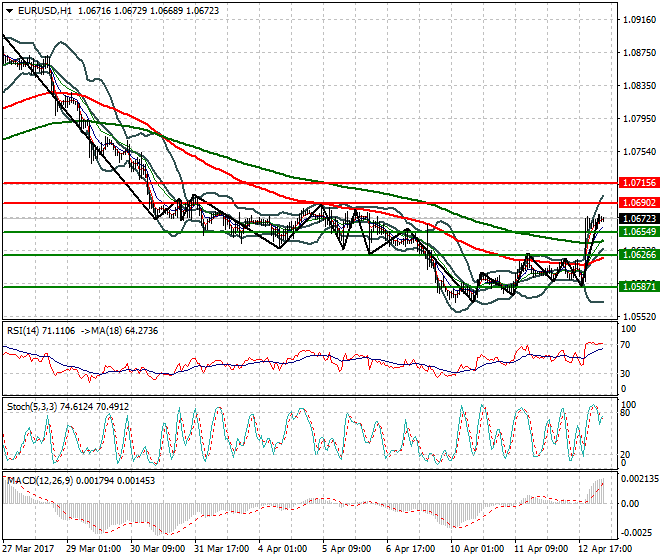Screen dimensions: 660x560
Task: Click the 1.07156 red resistance price label
Action: [639, 183]
